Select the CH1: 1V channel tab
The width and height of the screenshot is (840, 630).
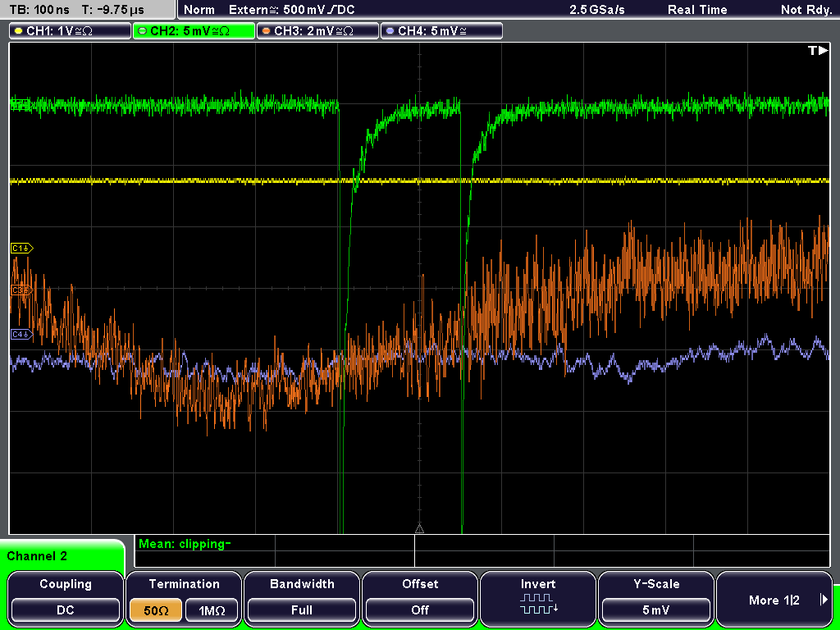click(x=70, y=31)
